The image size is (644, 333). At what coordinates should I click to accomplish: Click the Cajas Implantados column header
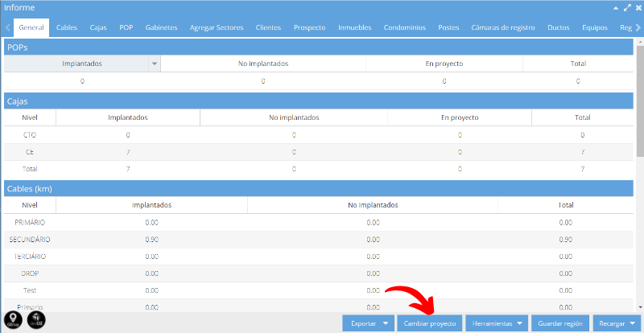(x=128, y=117)
